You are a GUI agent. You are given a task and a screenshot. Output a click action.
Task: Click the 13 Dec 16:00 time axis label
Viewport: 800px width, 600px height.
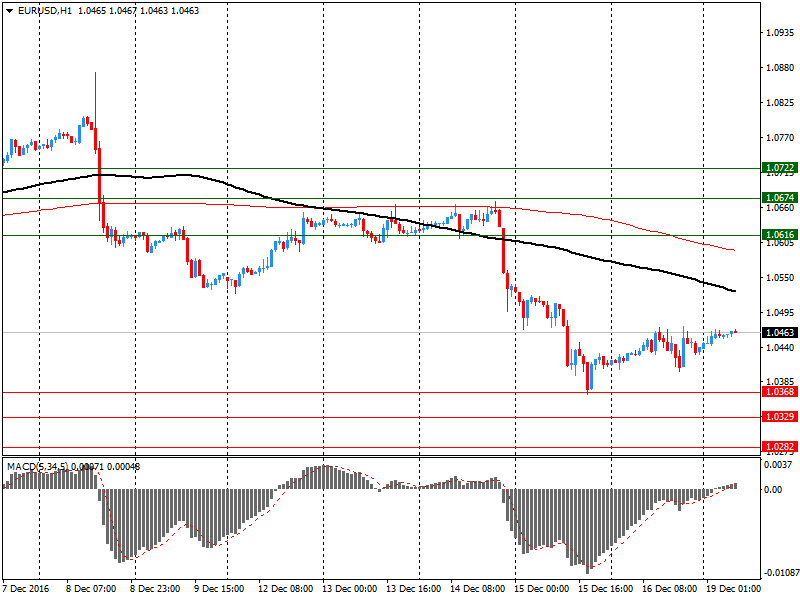pos(414,589)
